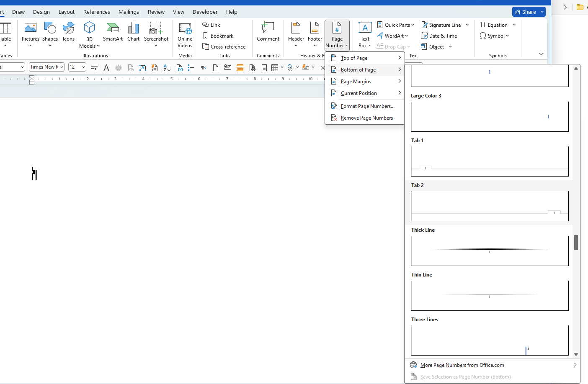
Task: Open the Symbol dropdown
Action: click(494, 36)
